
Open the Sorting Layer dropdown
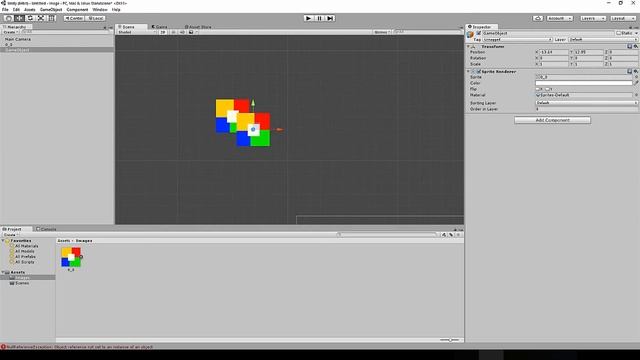[x=587, y=103]
